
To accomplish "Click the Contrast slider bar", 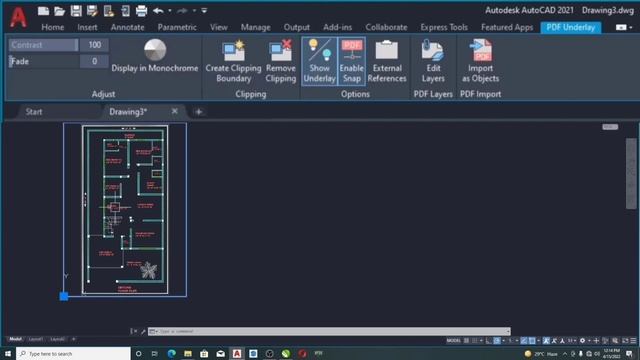I will tap(43, 45).
